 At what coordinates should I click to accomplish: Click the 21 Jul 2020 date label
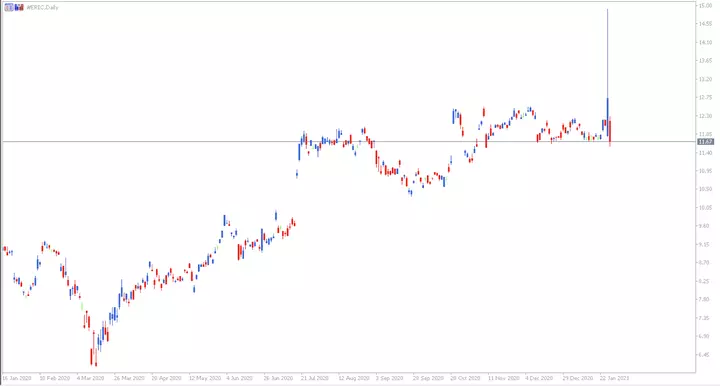pos(315,378)
